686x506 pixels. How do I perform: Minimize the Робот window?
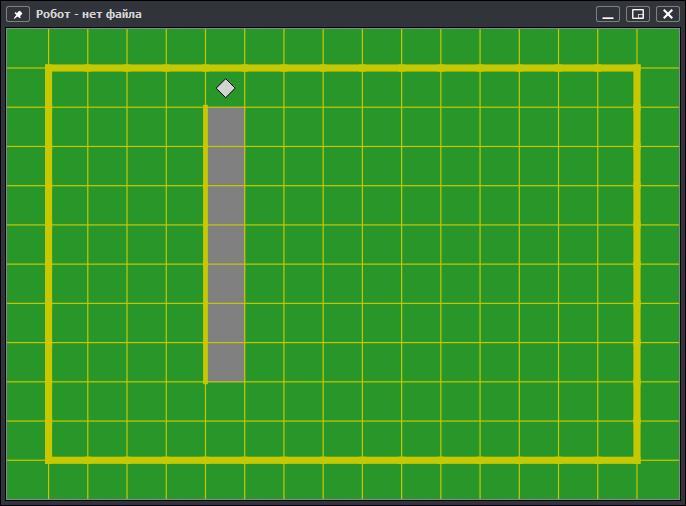608,14
